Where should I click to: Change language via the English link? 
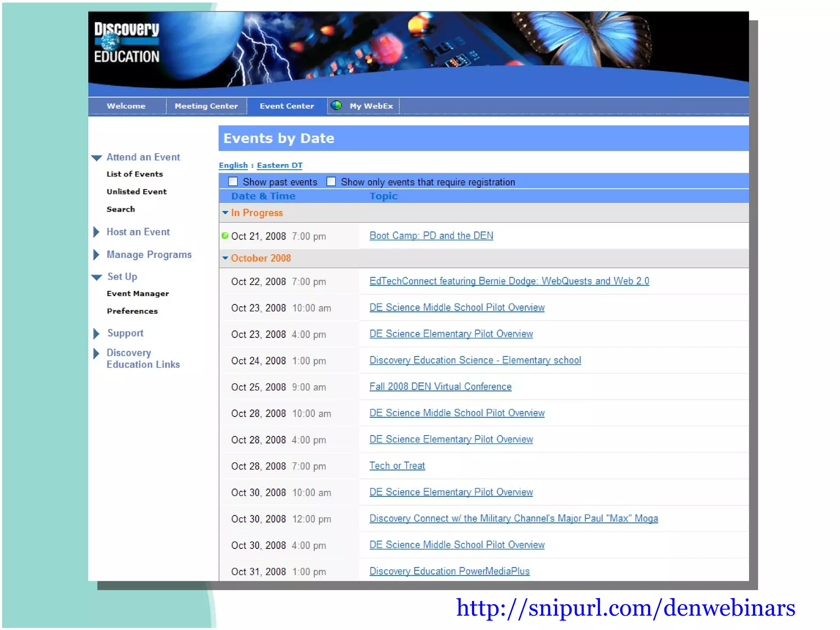pyautogui.click(x=233, y=165)
